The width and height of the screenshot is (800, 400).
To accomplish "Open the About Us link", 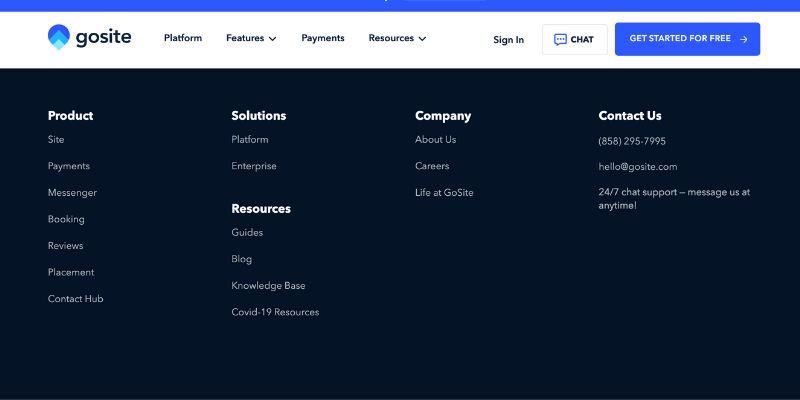I will (x=436, y=139).
